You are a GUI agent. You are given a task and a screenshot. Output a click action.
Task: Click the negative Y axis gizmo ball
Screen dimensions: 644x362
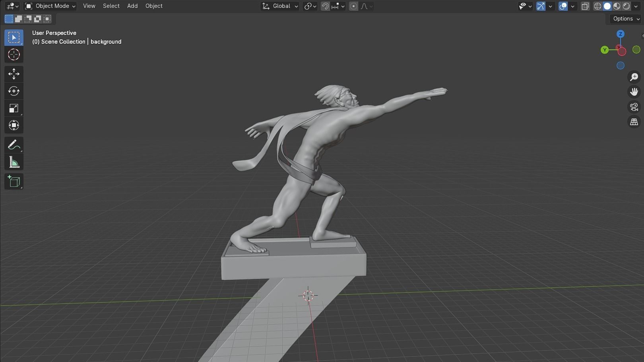point(636,50)
